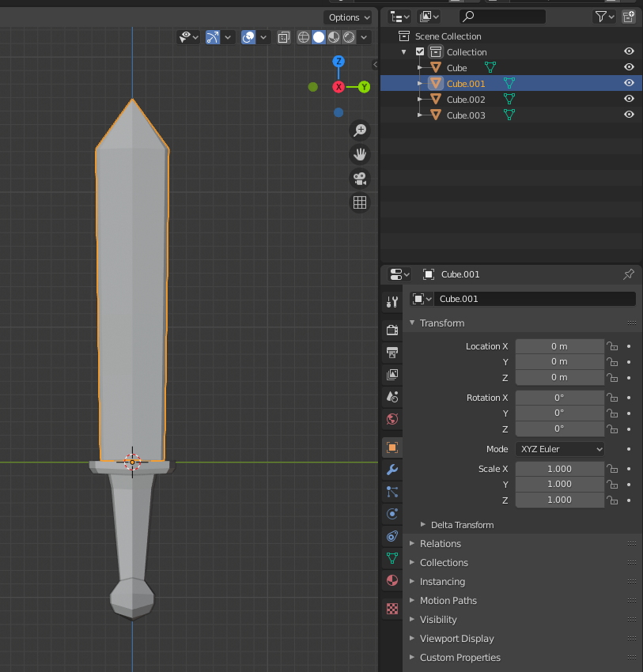643x672 pixels.
Task: Open the Modifier properties wrench tab
Action: coord(392,470)
